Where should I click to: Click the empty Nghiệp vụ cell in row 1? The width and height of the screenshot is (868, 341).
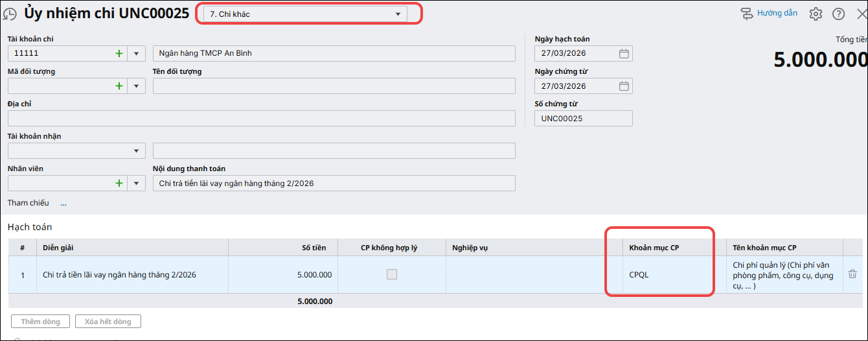tap(534, 275)
